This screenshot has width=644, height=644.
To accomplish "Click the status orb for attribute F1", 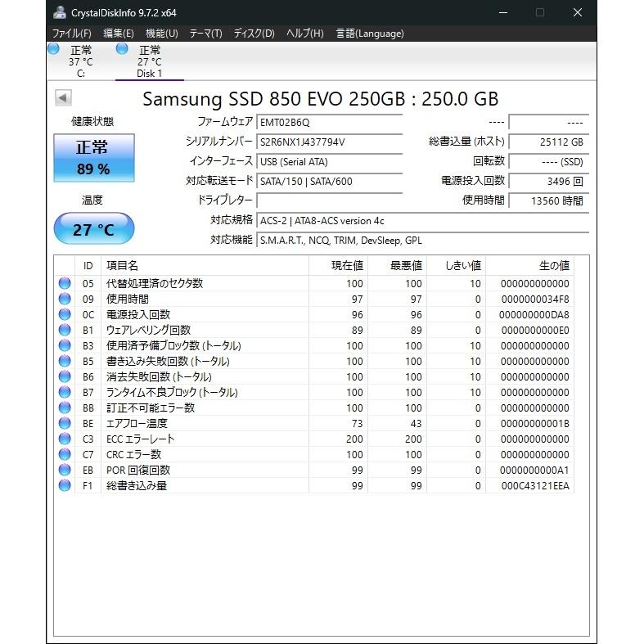I will (x=65, y=485).
